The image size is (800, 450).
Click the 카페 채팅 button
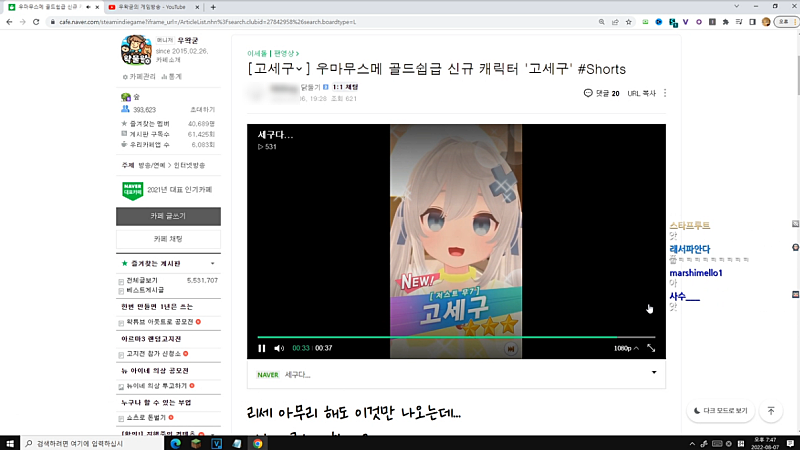point(168,239)
